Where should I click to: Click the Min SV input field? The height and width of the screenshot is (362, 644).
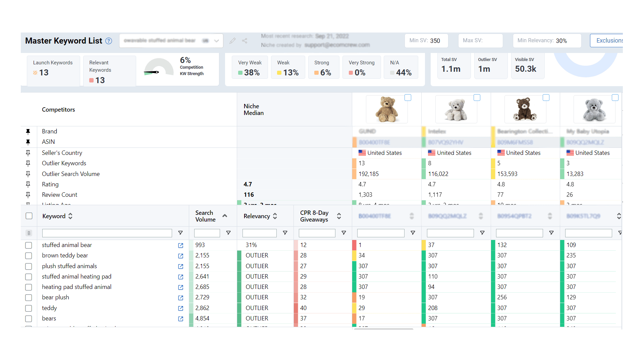click(x=426, y=41)
